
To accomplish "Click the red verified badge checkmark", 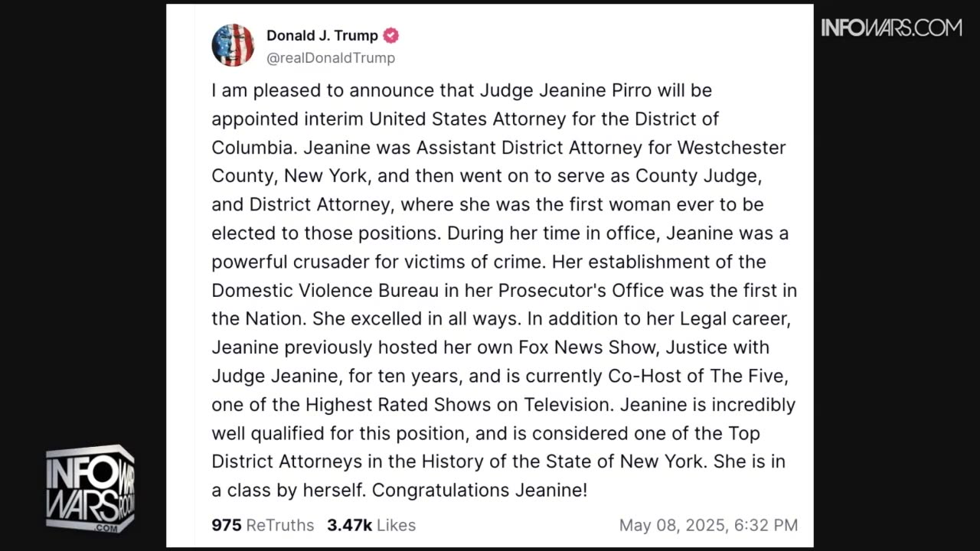I will (x=391, y=35).
